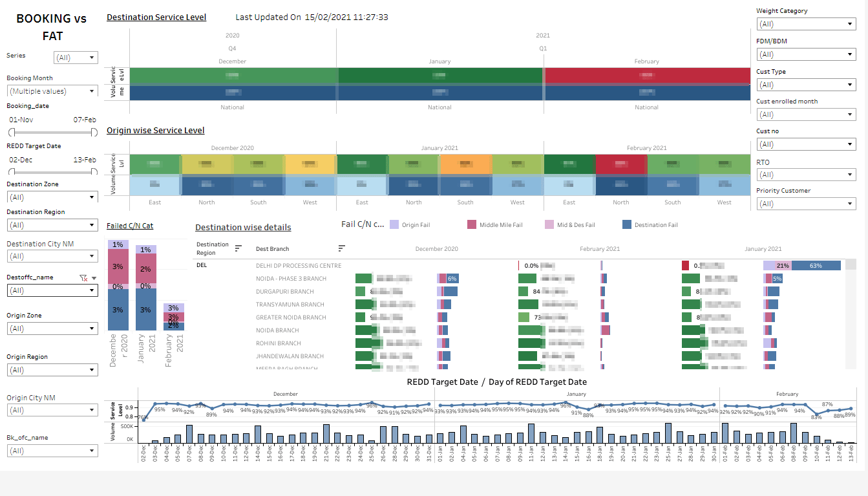
Task: Open the Origin Zone dropdown
Action: [x=91, y=329]
